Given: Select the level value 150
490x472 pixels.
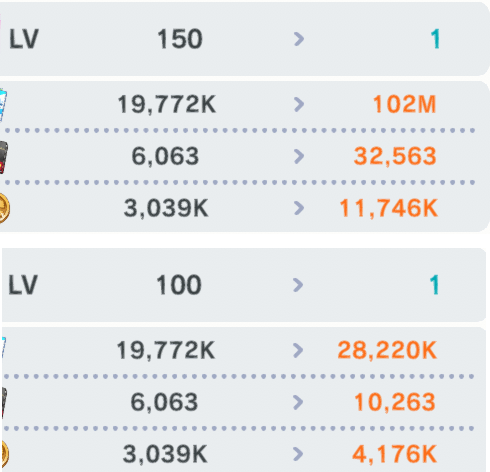Looking at the screenshot, I should (180, 39).
